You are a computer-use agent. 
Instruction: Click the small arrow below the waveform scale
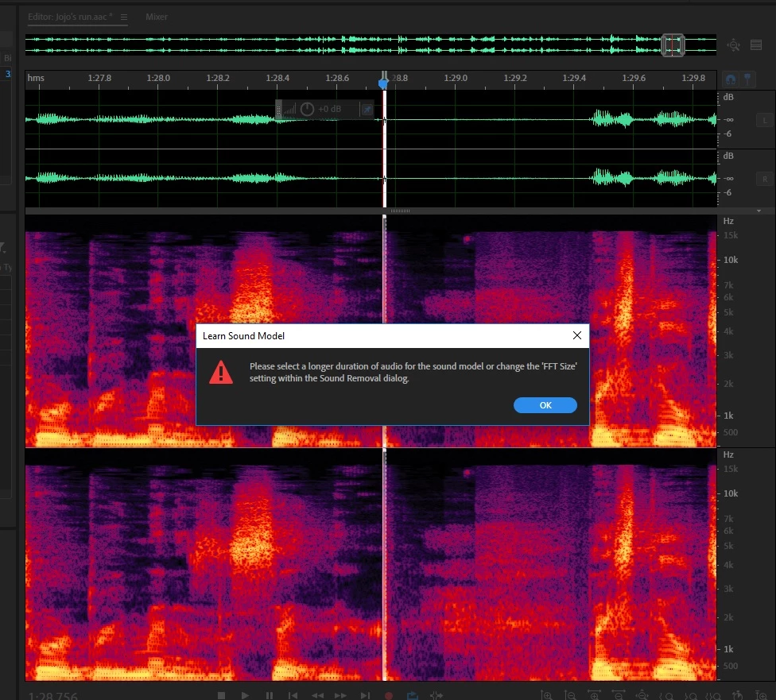click(759, 211)
